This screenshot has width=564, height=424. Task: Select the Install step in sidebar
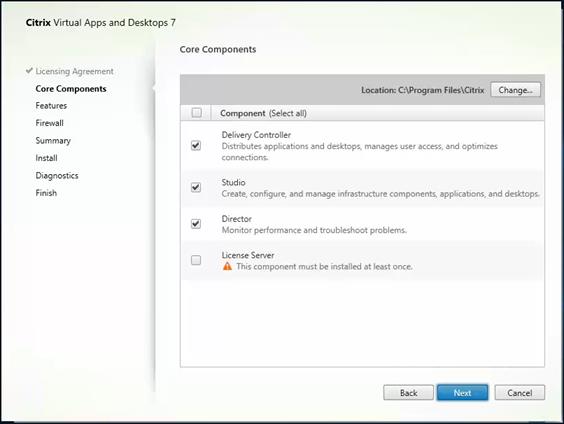click(x=46, y=158)
